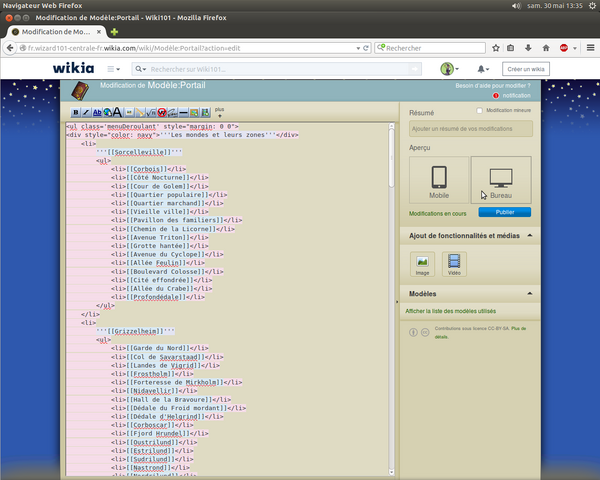Screen dimensions: 600x480
Task: Open the search scope dropdown next to magnifier
Action: point(141,69)
